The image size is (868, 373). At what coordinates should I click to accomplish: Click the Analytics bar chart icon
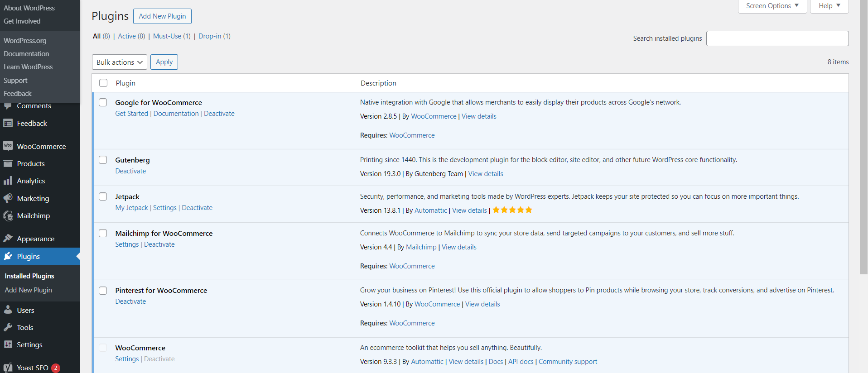pyautogui.click(x=8, y=181)
